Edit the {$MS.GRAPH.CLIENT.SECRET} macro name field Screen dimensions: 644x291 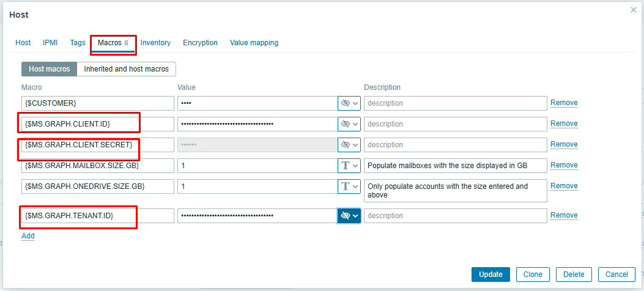click(98, 144)
